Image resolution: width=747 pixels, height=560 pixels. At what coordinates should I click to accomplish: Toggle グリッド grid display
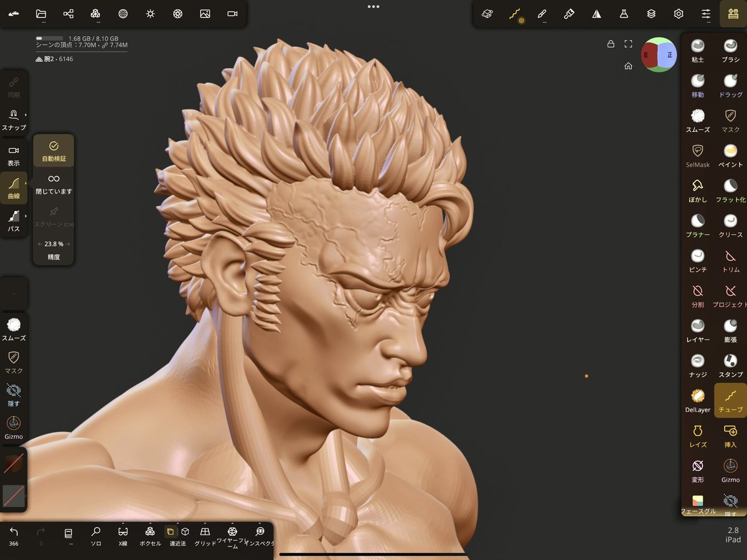(205, 535)
